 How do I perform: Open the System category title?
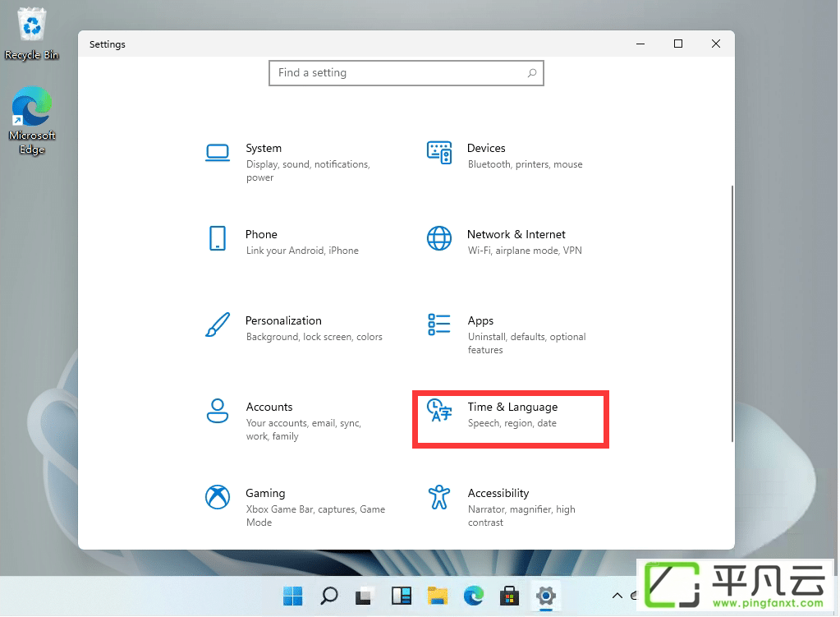coord(264,148)
